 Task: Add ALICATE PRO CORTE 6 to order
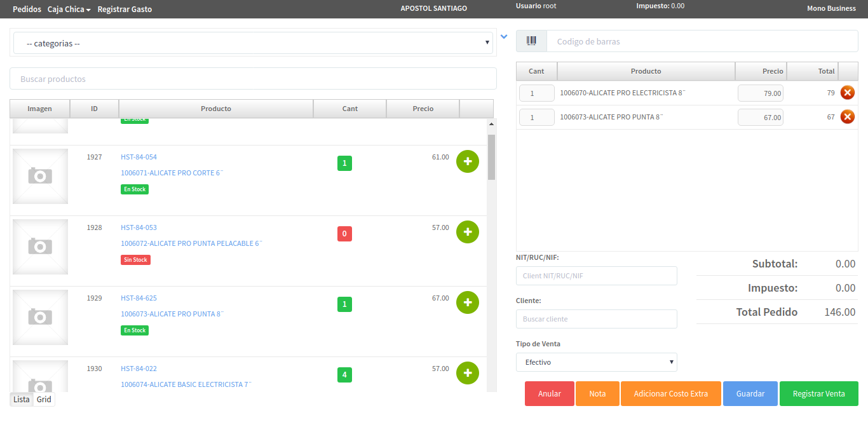pos(468,161)
